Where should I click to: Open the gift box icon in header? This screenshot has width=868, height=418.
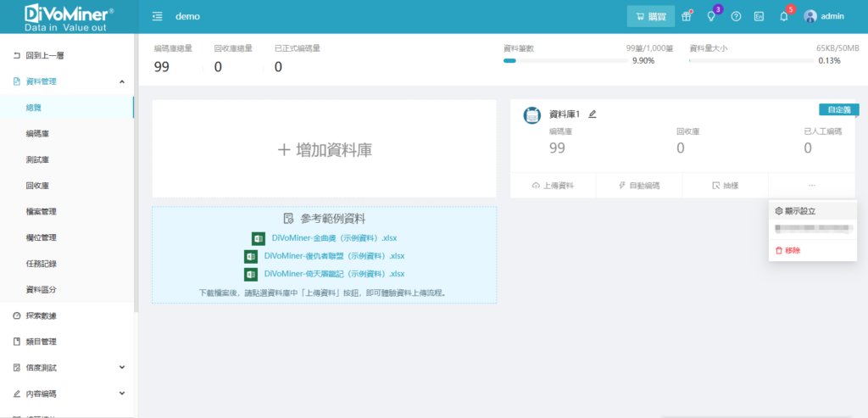pyautogui.click(x=687, y=16)
